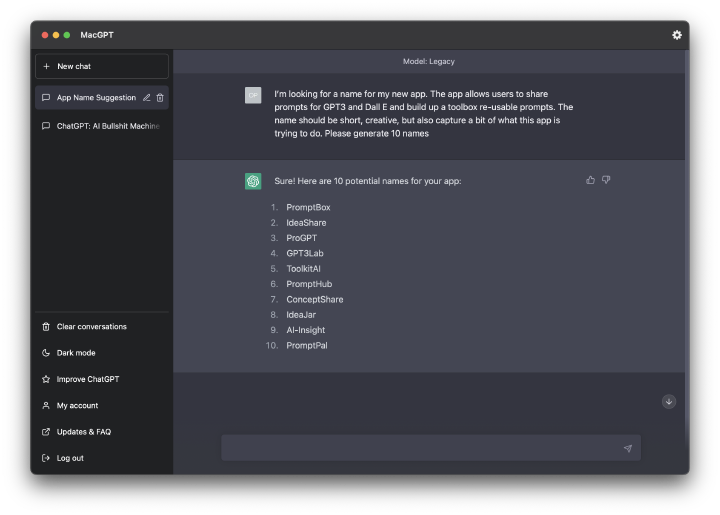
Task: Click the ToolkitAI list entry
Action: click(x=304, y=269)
